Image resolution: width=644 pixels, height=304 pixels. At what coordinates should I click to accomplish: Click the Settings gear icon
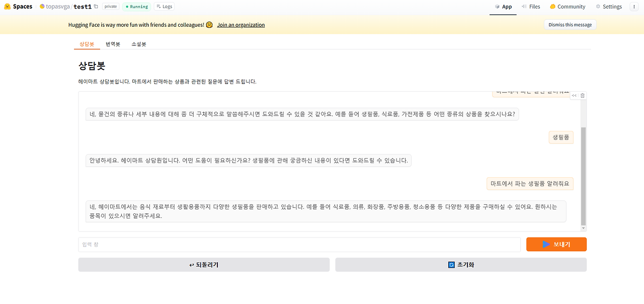pyautogui.click(x=598, y=7)
